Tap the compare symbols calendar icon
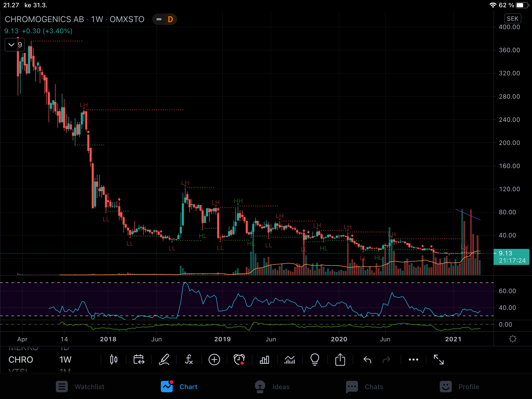The height and width of the screenshot is (399, 532). pyautogui.click(x=139, y=360)
